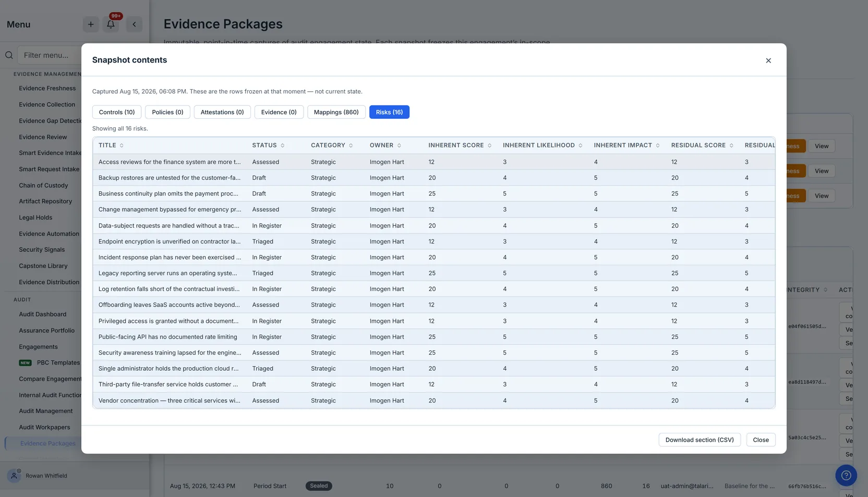Viewport: 868px width, 497px height.
Task: Sort by Status column sort icon
Action: coord(282,146)
